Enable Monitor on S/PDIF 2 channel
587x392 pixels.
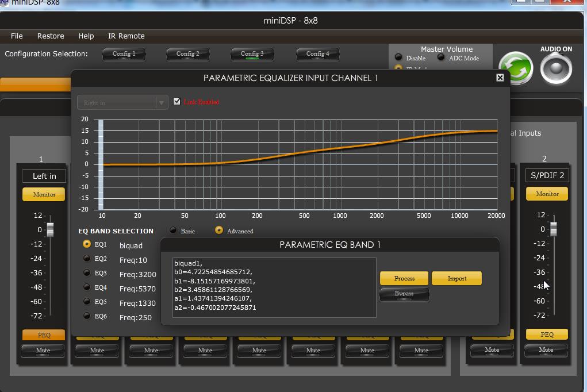pyautogui.click(x=547, y=194)
